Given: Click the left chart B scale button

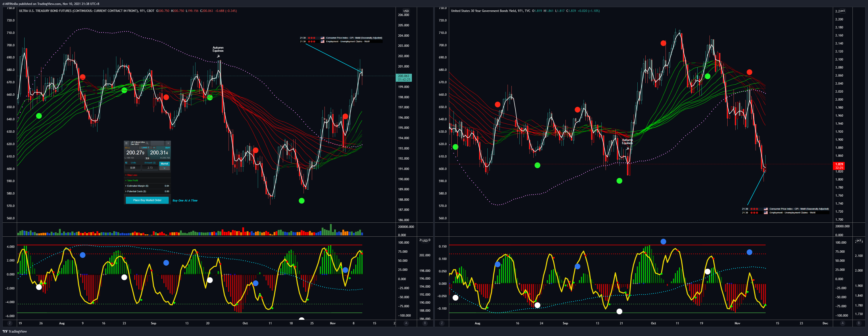Looking at the screenshot, I should pos(425,323).
